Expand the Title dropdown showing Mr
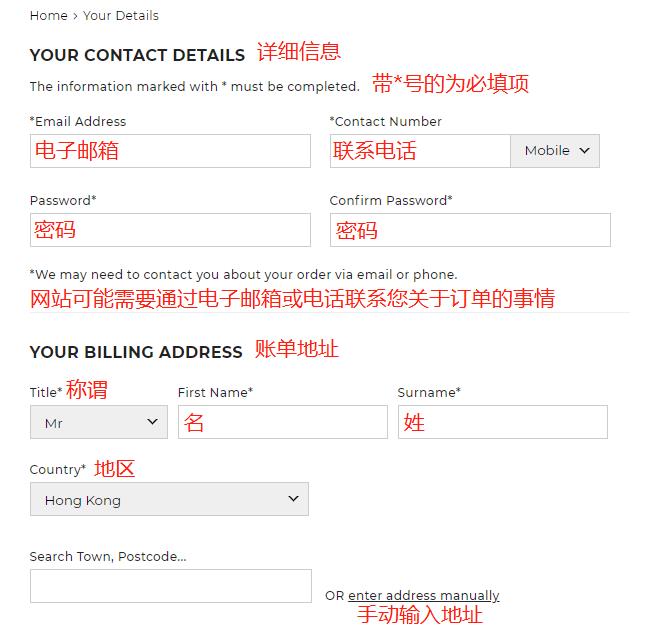 point(98,423)
